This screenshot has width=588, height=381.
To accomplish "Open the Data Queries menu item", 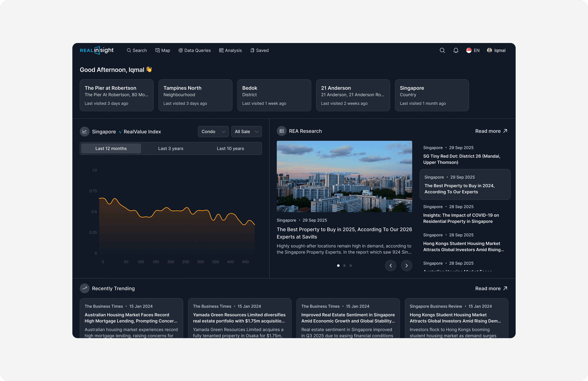I will coord(195,50).
